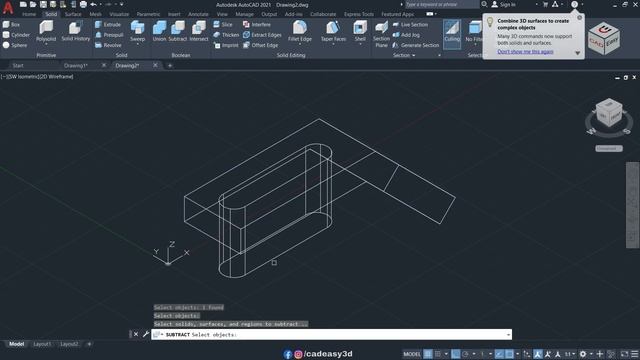Toggle grid display in status bar
640x360 pixels.
pos(428,354)
